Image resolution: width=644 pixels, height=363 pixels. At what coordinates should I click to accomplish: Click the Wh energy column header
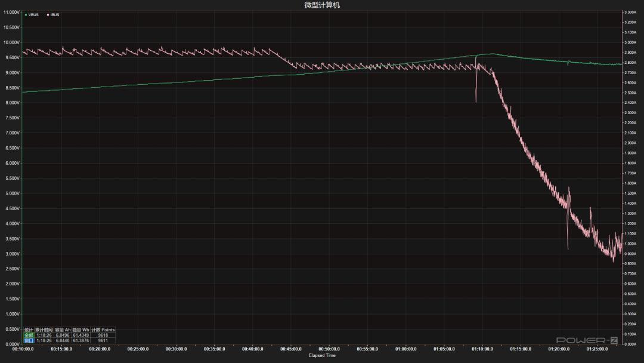80,330
